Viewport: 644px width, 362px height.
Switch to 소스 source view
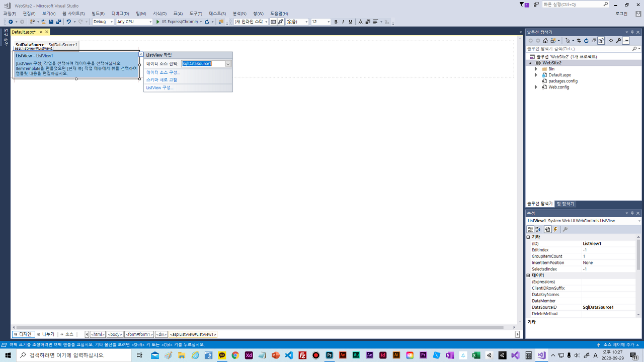point(67,334)
